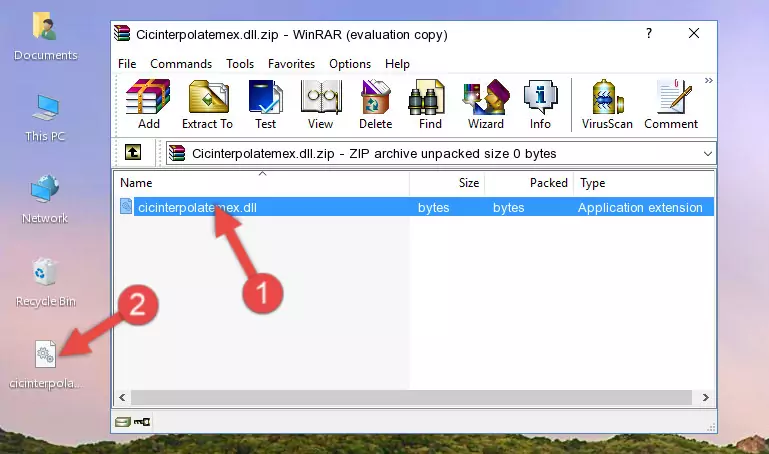Image resolution: width=769 pixels, height=454 pixels.
Task: Close the WinRAR window
Action: 693,33
